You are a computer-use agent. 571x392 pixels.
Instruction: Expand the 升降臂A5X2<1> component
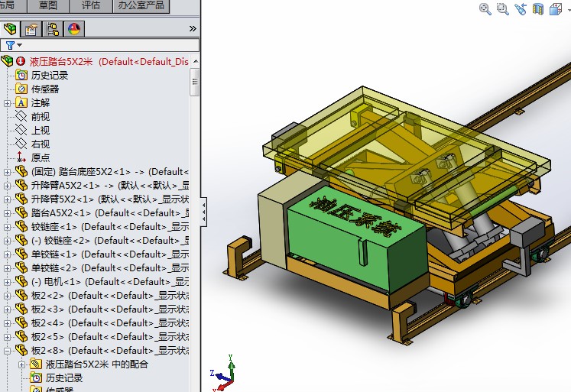pyautogui.click(x=7, y=186)
